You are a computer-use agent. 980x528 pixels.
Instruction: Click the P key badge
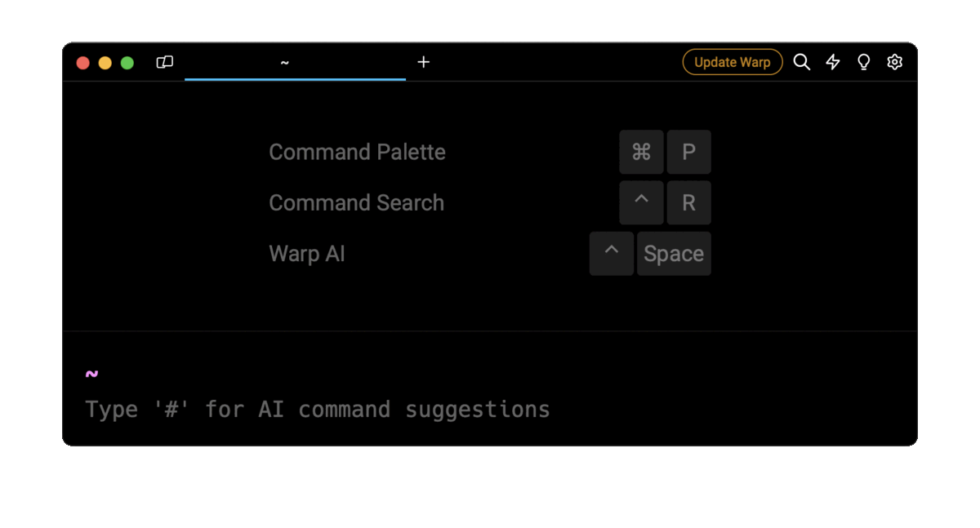(688, 152)
